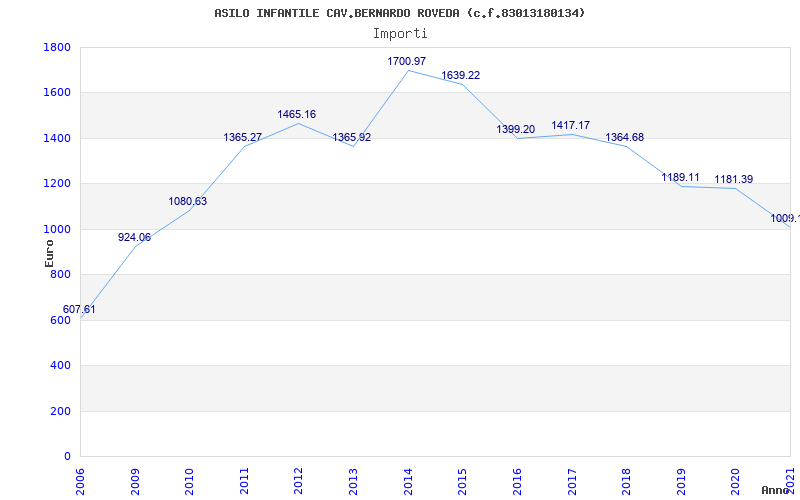Select the 1189.11 data label
The height and width of the screenshot is (500, 800).
tap(680, 178)
